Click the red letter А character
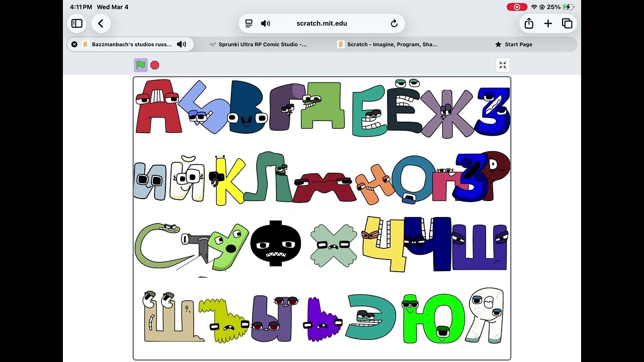This screenshot has width=644, height=362. (157, 107)
